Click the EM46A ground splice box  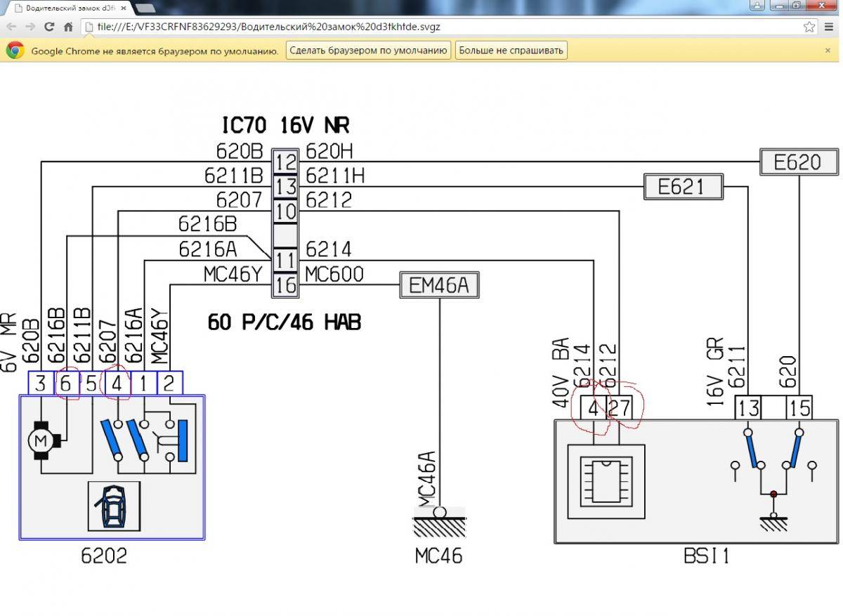(440, 285)
